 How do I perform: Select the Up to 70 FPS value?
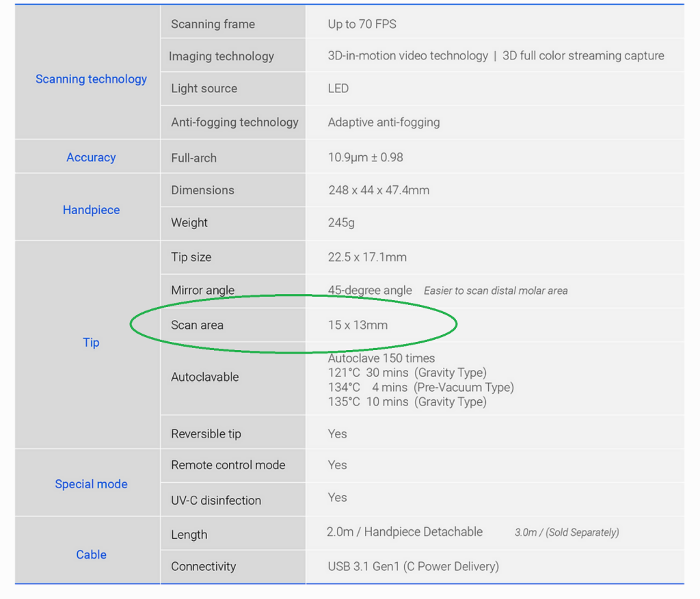tap(362, 24)
